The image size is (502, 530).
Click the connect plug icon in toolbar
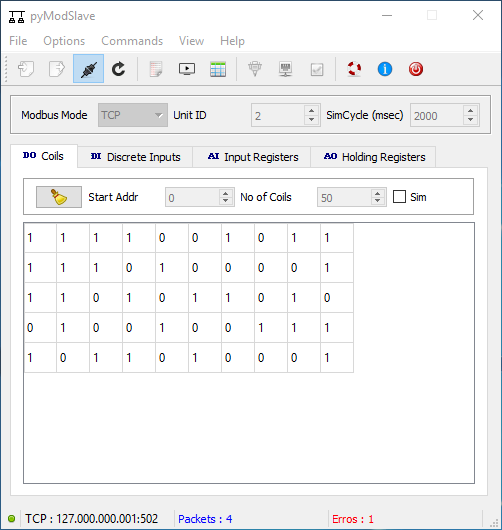point(89,69)
